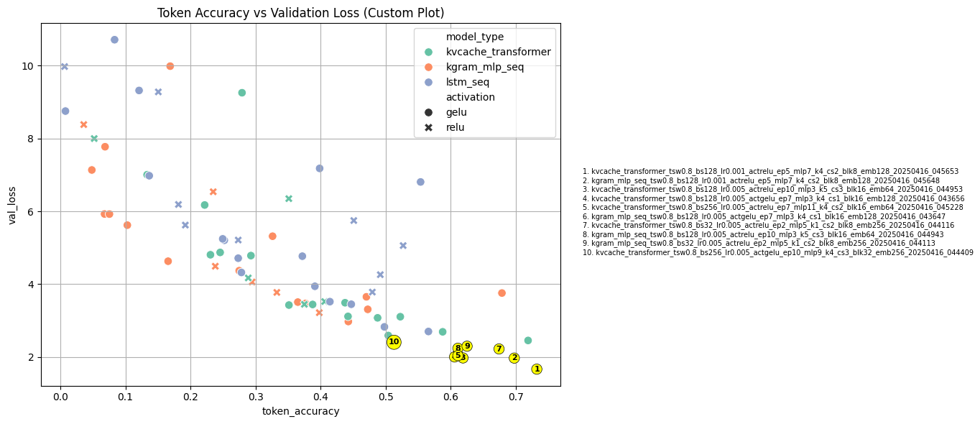Viewport: 980px width, 424px height.
Task: Click the large yellow marker numbered 10
Action: coord(394,342)
